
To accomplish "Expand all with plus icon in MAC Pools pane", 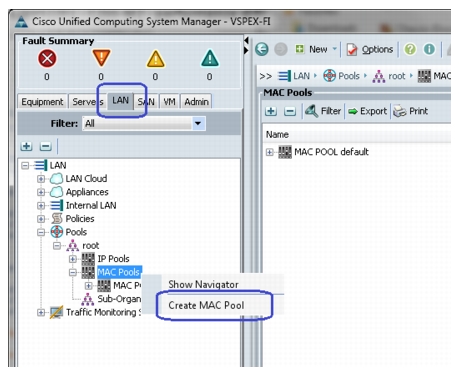I will [271, 111].
